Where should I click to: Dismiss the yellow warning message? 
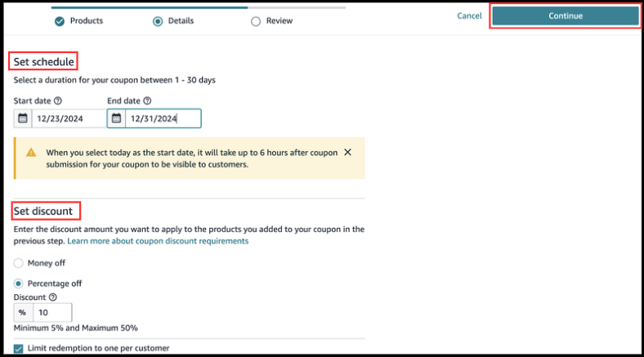[x=347, y=152]
